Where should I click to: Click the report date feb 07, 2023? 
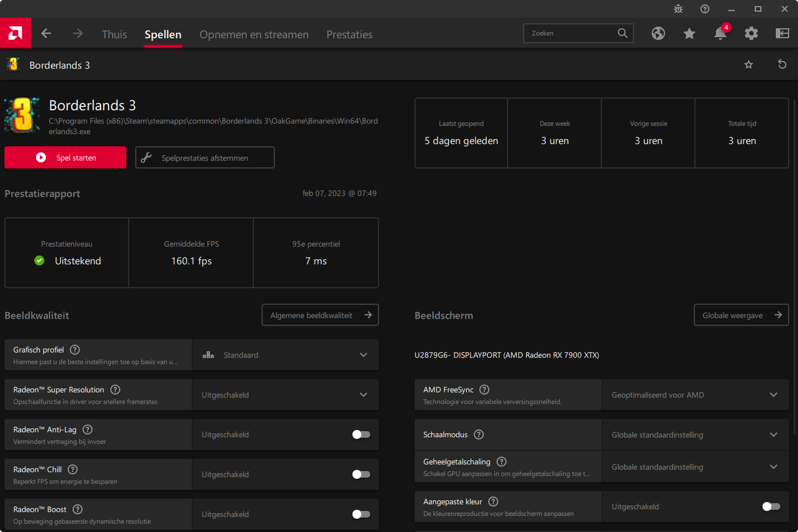click(x=339, y=193)
